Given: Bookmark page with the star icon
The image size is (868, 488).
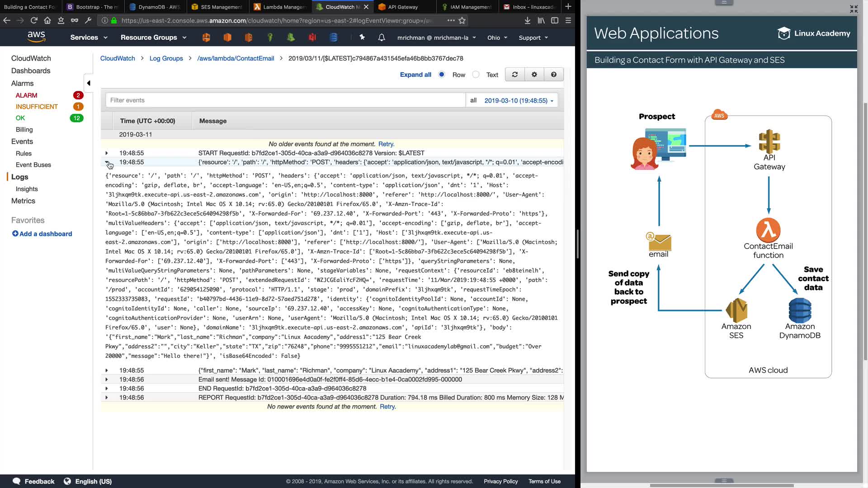Looking at the screenshot, I should point(462,20).
